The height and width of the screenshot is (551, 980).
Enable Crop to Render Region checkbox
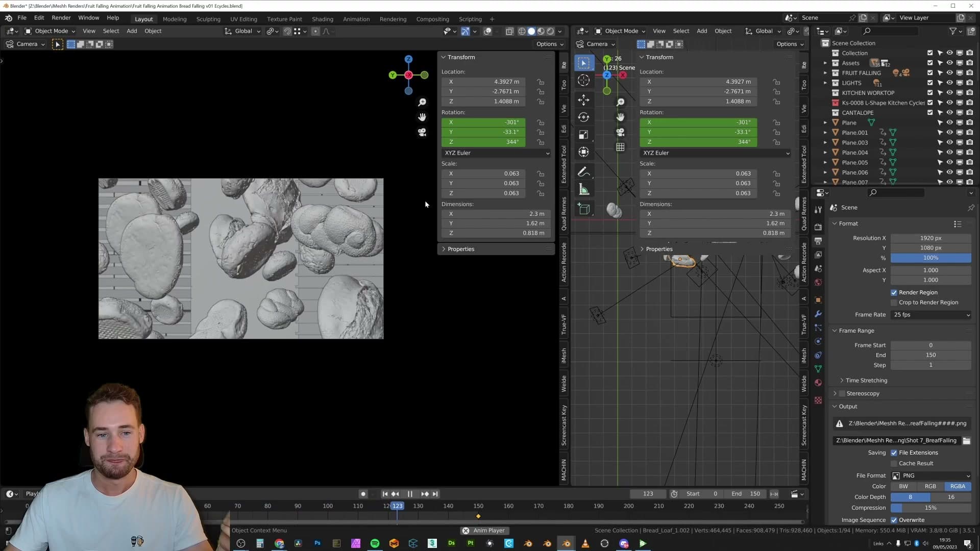coord(894,303)
